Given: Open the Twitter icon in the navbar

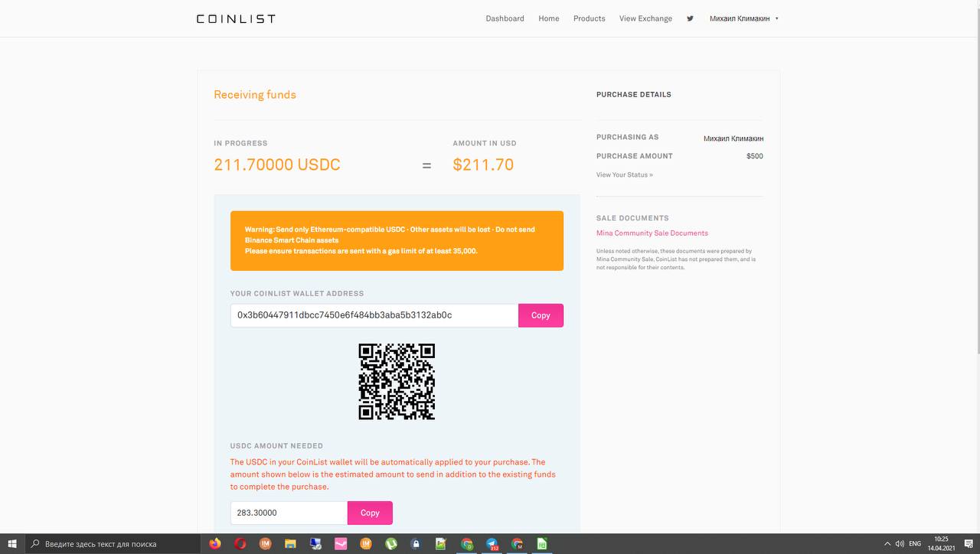Looking at the screenshot, I should (690, 18).
